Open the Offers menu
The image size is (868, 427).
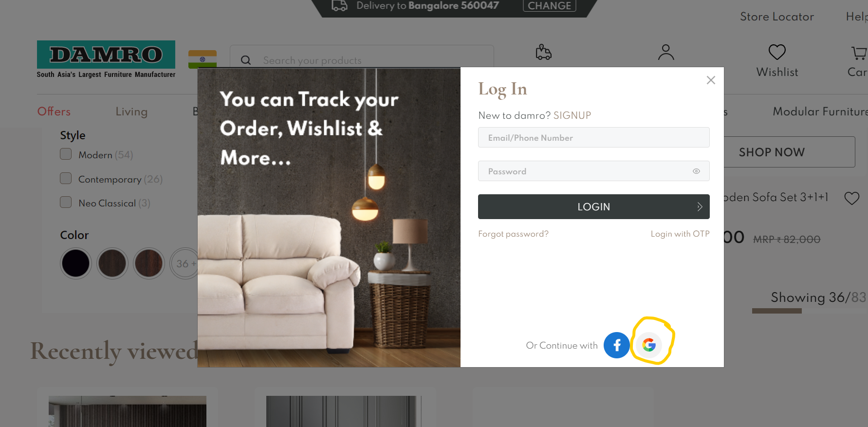point(54,111)
